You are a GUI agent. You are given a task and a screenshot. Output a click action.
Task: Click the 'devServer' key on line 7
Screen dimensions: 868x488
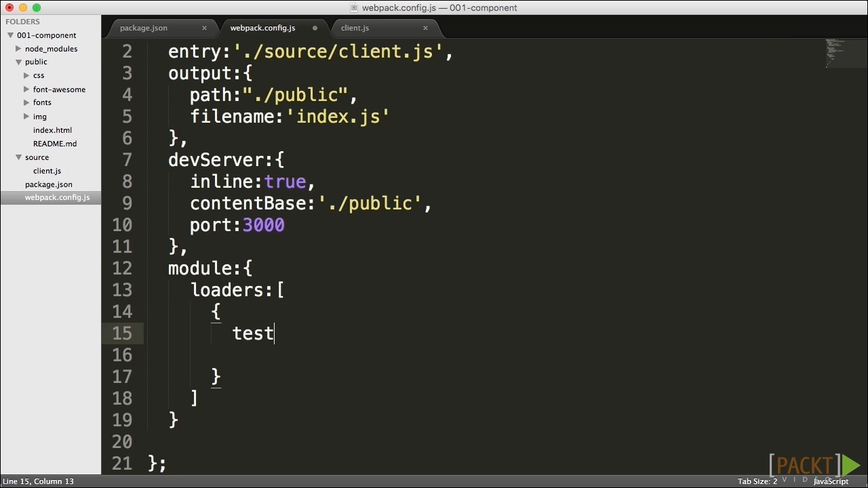[x=216, y=161]
